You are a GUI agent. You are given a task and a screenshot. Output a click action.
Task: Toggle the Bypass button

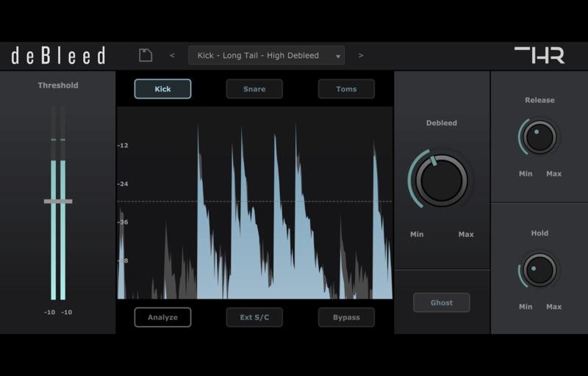coord(346,317)
